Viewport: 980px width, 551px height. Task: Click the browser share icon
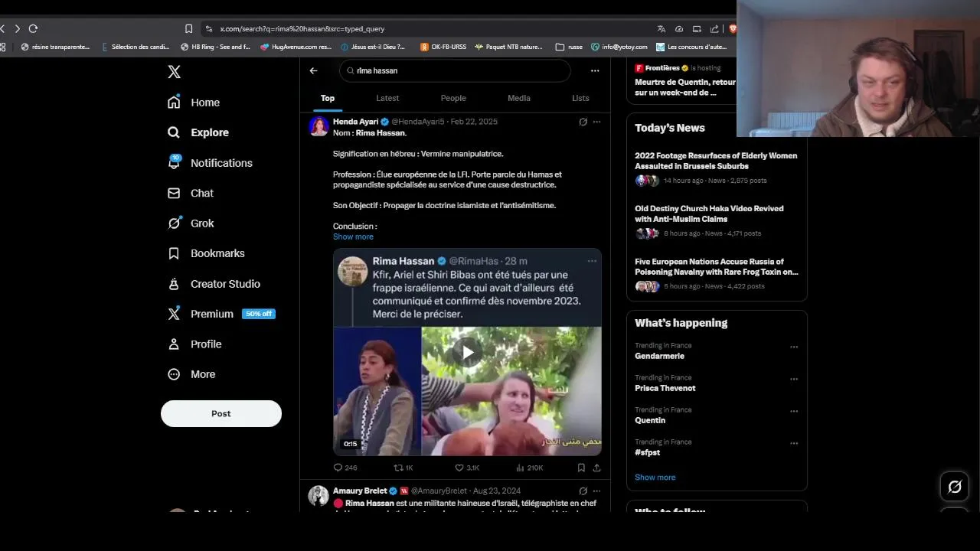point(714,28)
